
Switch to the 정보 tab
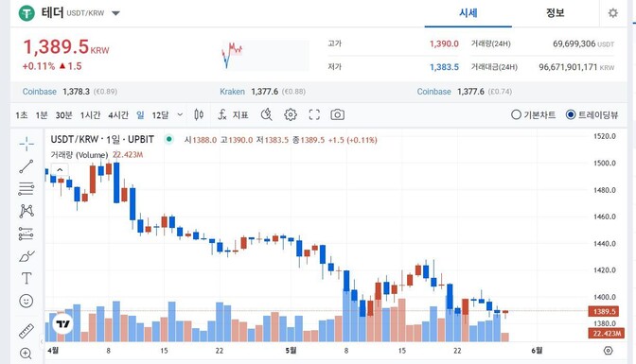(x=555, y=13)
